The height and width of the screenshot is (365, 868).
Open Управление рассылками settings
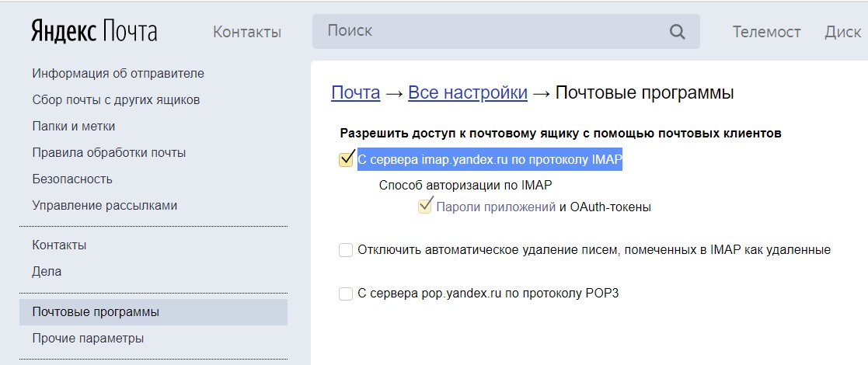pos(105,206)
